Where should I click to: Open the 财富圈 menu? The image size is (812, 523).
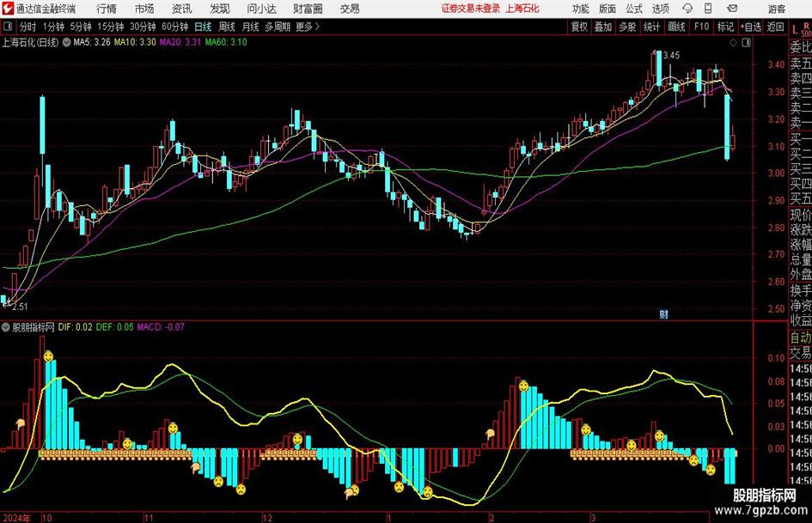click(308, 9)
